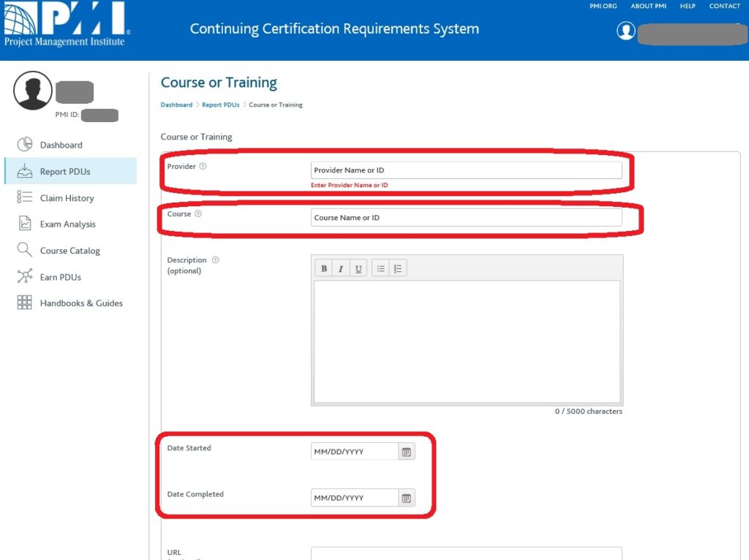Go to Earn PDUs in the sidebar
Viewport: 749px width, 560px height.
61,277
